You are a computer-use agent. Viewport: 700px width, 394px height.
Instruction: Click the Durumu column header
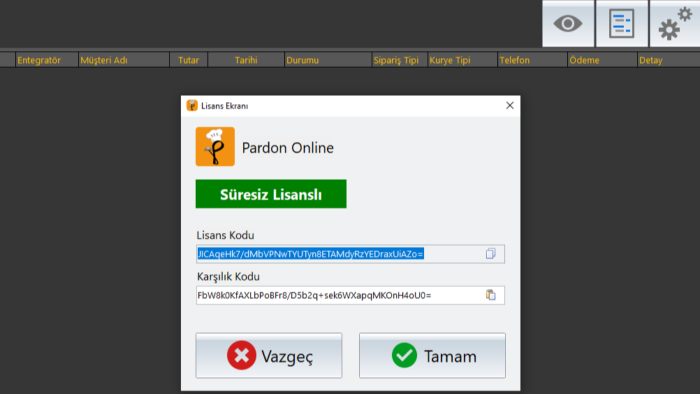328,60
